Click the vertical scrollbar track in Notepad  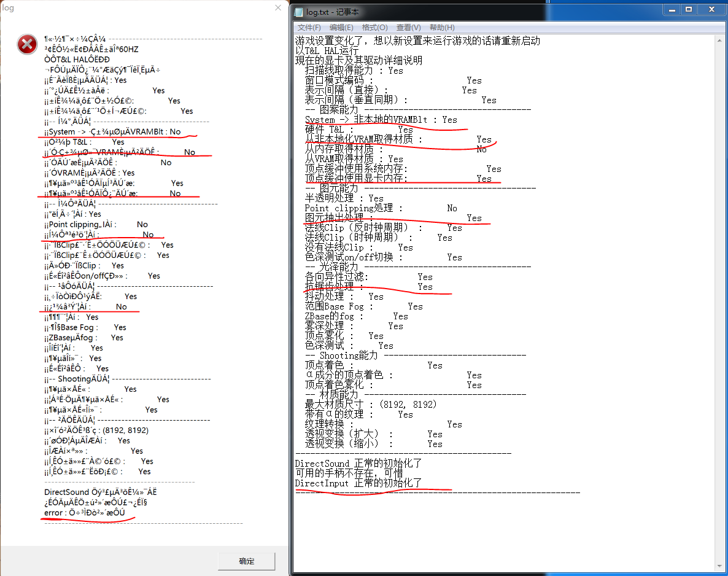(x=721, y=307)
